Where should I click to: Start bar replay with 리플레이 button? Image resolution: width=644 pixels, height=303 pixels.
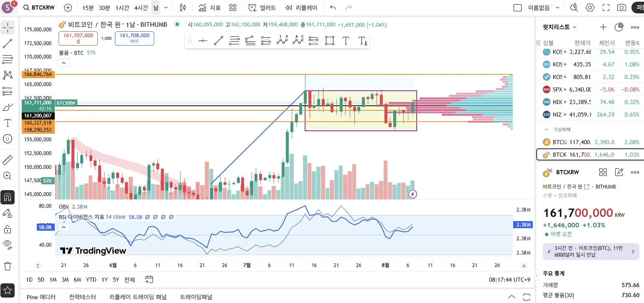pyautogui.click(x=301, y=8)
